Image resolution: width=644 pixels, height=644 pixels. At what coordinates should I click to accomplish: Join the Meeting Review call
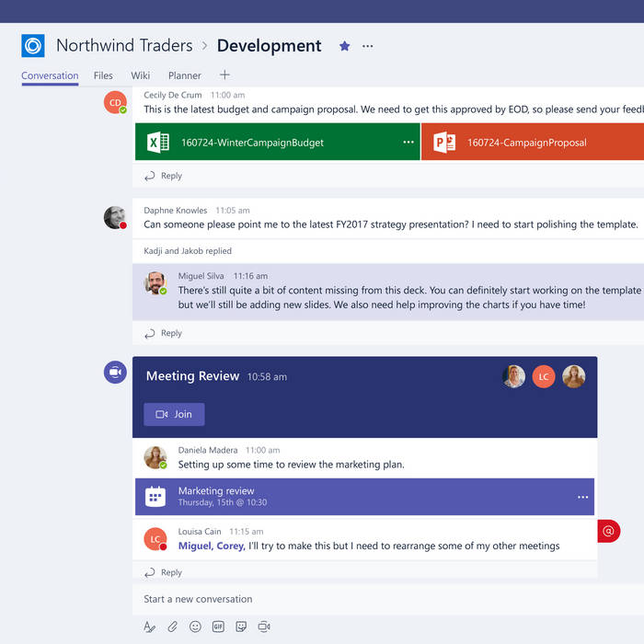click(174, 414)
